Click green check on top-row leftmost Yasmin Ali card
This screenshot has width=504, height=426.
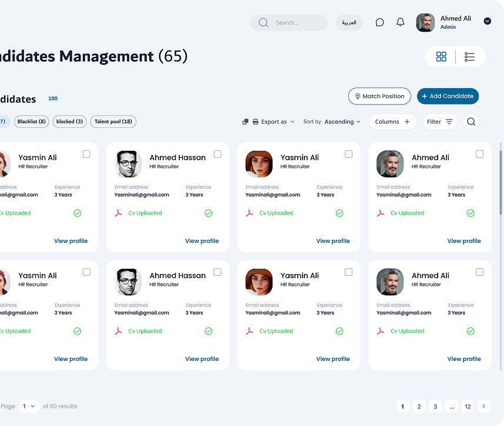(x=77, y=213)
